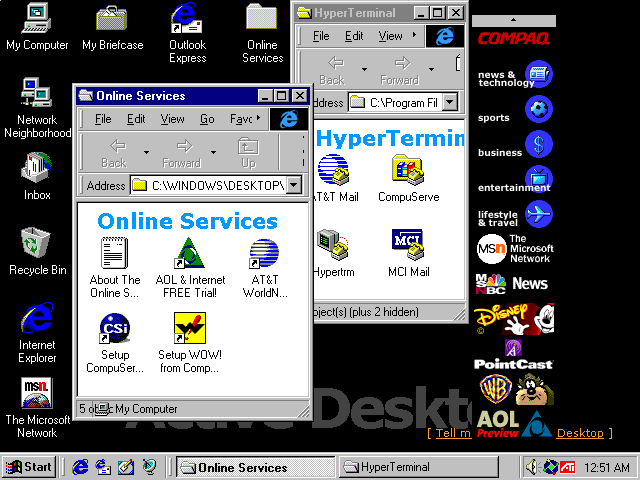The image size is (640, 480).
Task: Click View Channels quick launch icon
Action: (149, 467)
